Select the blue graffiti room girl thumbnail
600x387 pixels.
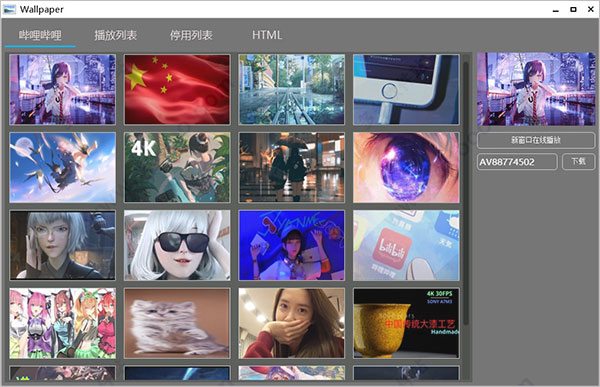[x=292, y=245]
